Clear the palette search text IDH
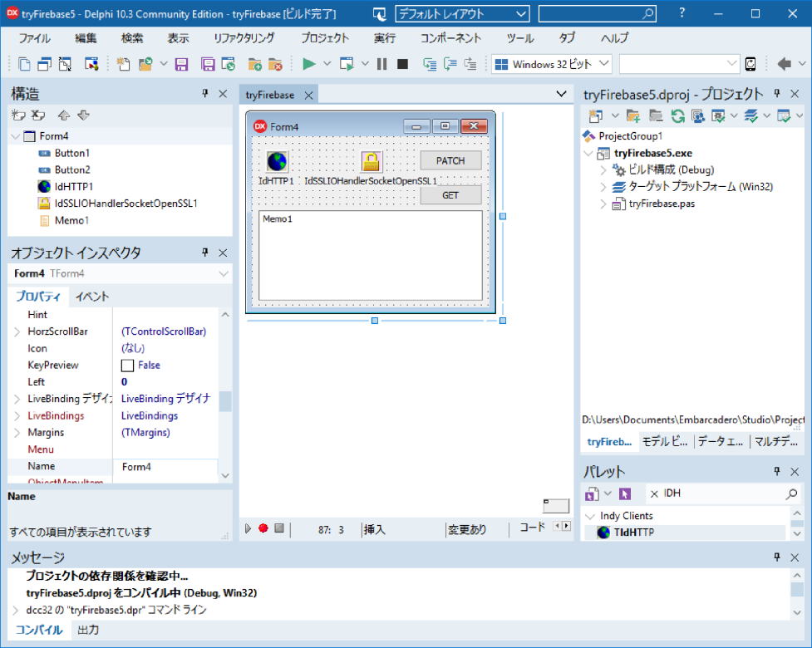This screenshot has width=812, height=648. tap(654, 493)
